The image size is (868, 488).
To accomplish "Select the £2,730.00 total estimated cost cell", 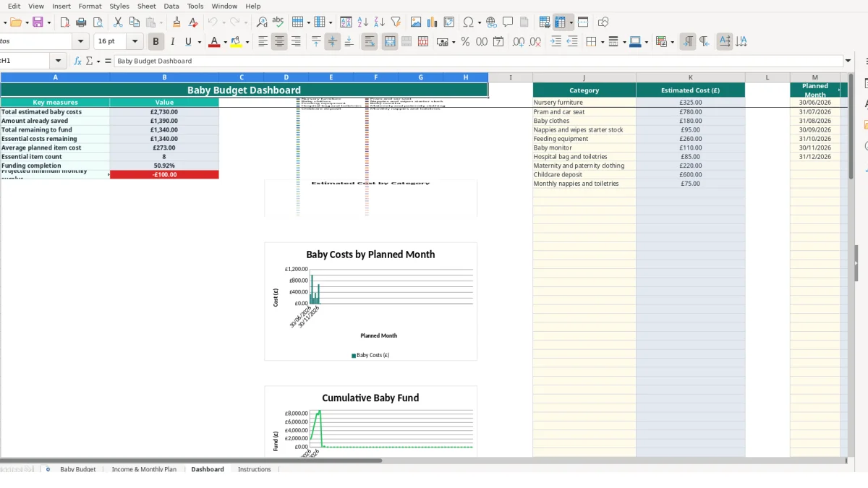I will tap(164, 112).
